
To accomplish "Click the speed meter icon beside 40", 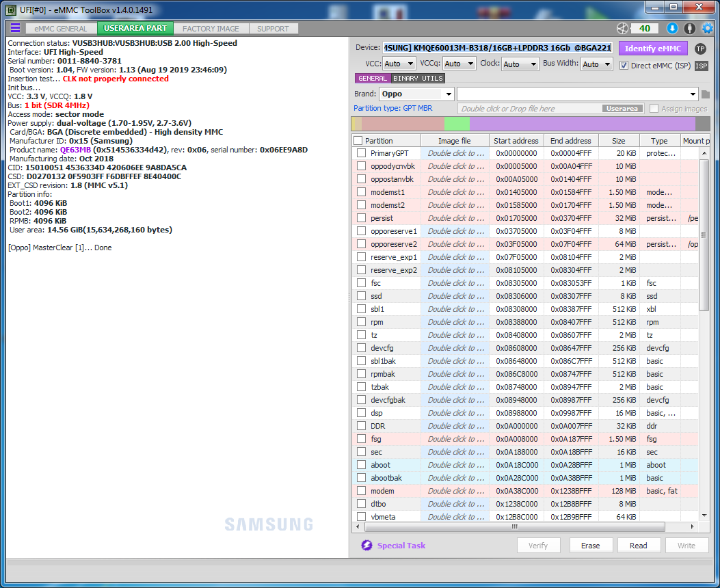I will pos(622,29).
